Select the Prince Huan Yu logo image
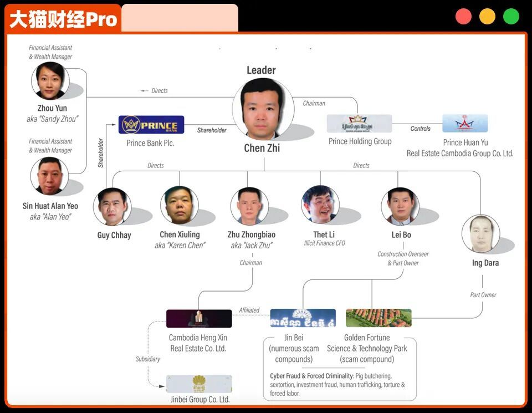Image resolution: width=532 pixels, height=413 pixels. (x=465, y=124)
